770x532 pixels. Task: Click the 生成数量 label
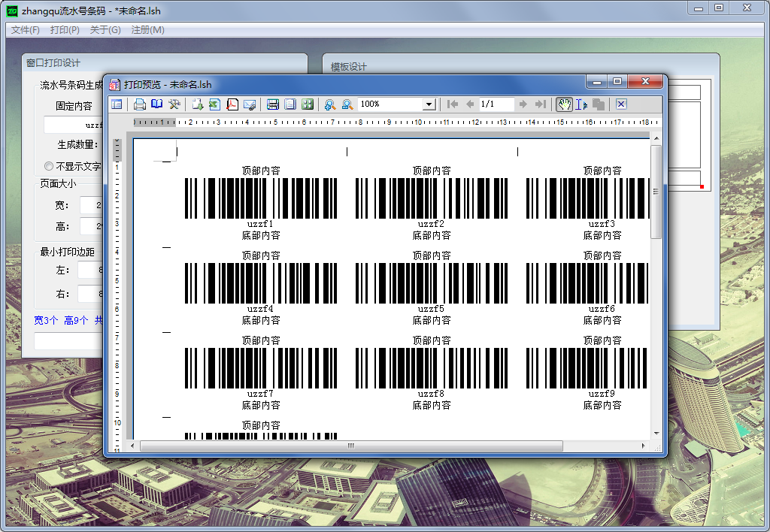77,145
